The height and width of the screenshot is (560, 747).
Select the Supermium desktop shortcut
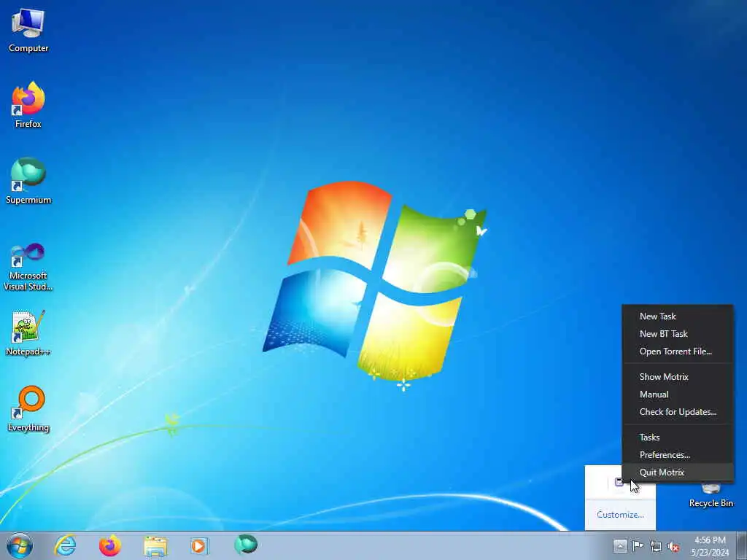pos(28,181)
